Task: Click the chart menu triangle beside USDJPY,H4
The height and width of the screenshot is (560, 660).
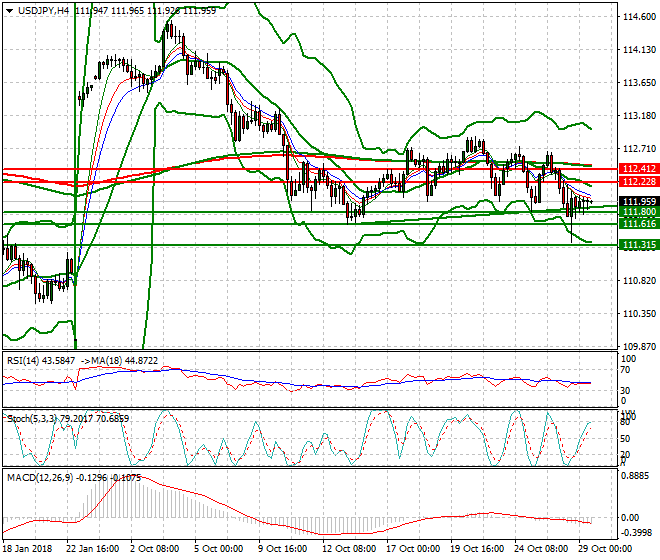Action: coord(10,11)
